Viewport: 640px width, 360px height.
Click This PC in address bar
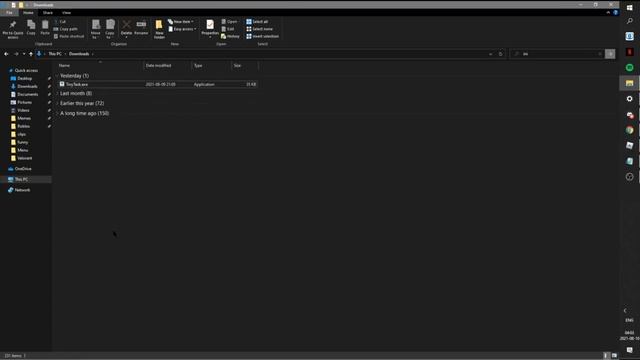click(x=55, y=54)
